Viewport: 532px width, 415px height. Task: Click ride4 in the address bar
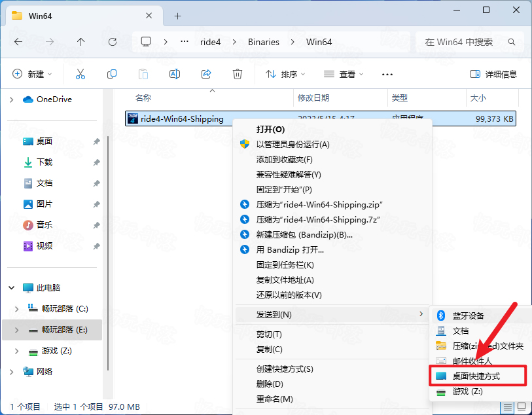(210, 42)
